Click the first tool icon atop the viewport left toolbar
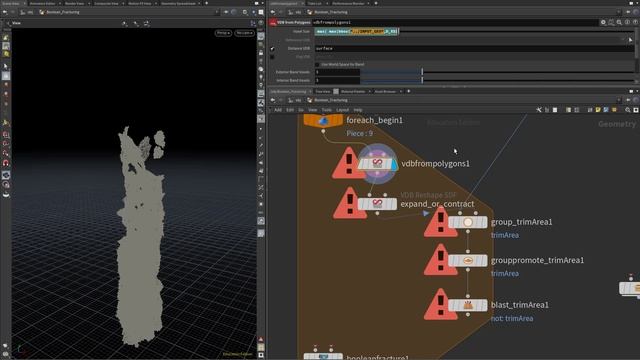This screenshot has width=640, height=360. pos(6,38)
